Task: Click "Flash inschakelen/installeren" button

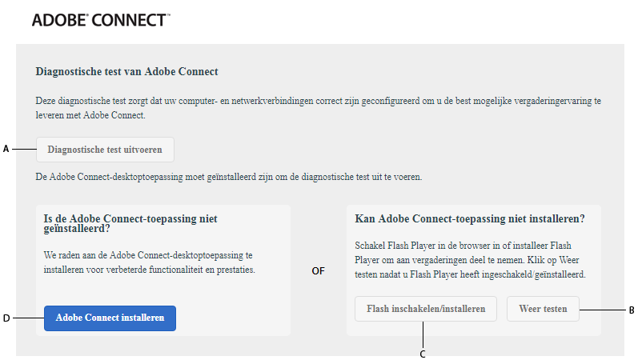Action: point(426,309)
